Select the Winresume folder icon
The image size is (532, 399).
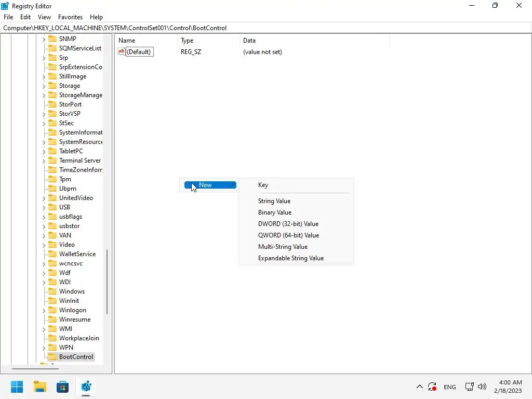click(52, 320)
